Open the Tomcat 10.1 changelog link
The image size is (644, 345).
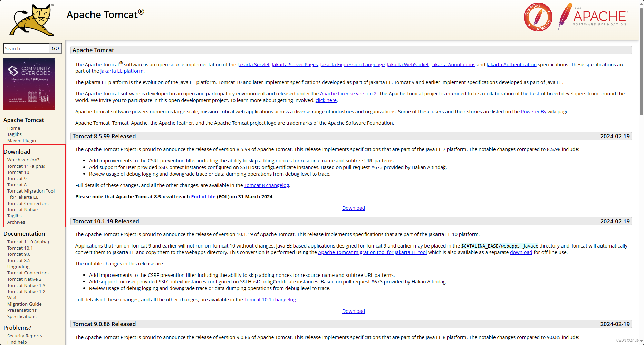(x=270, y=300)
